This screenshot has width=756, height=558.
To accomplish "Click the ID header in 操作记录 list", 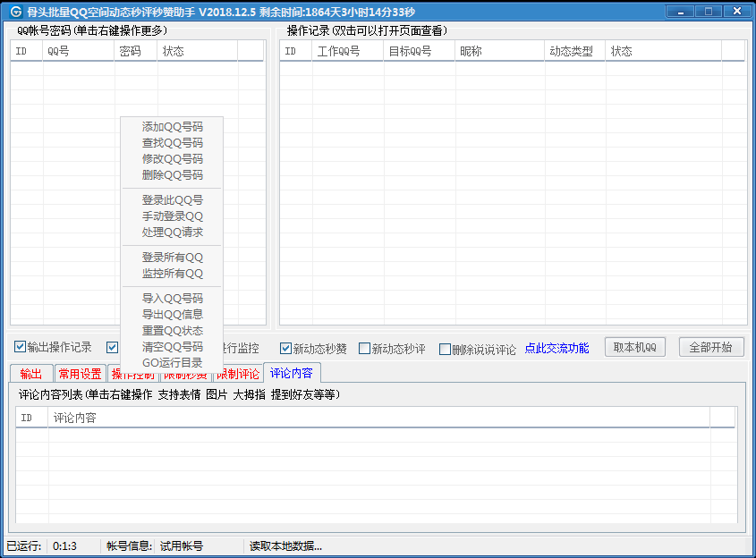I will 295,51.
